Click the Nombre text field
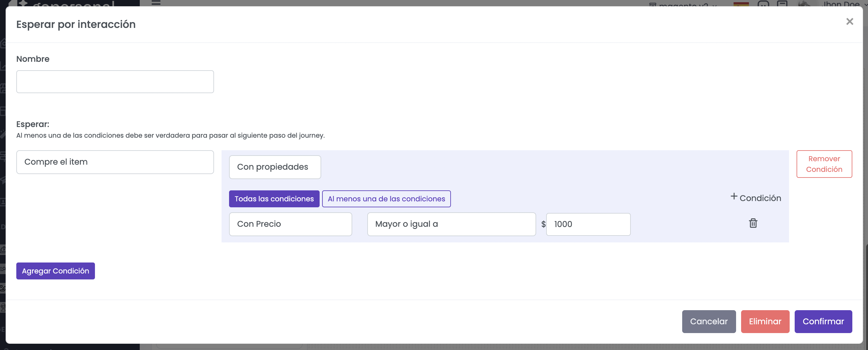Screen dimensions: 868x350 click(x=115, y=82)
